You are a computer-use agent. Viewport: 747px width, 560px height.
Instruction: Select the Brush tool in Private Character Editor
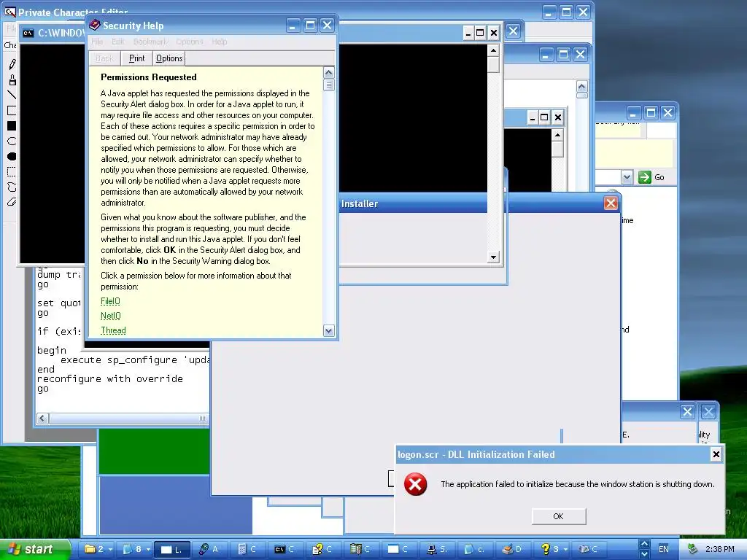tap(12, 79)
